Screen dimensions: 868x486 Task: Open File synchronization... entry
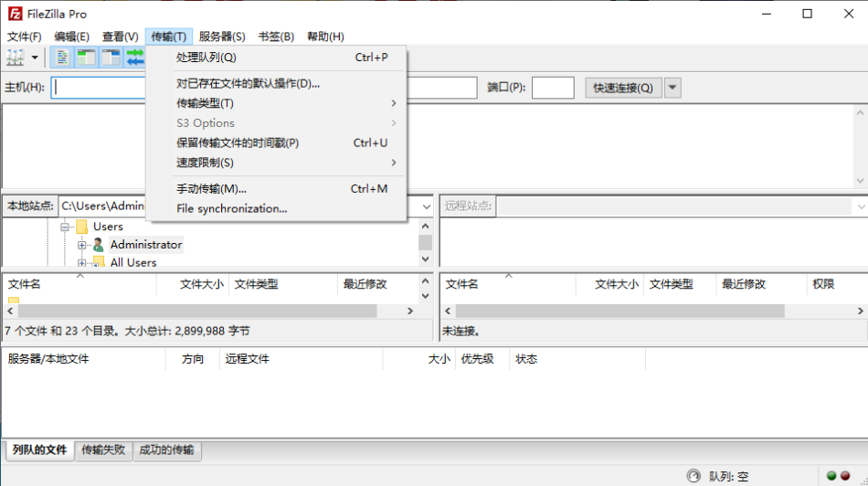click(277, 208)
